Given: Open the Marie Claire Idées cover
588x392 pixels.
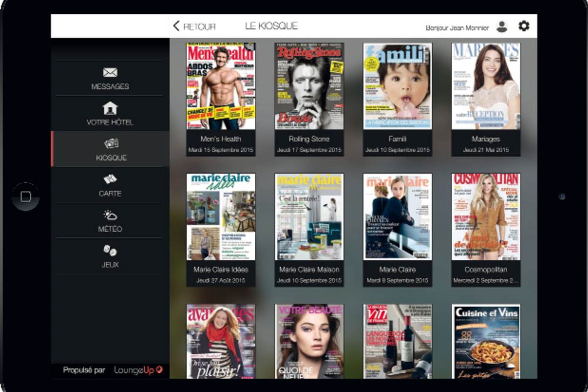Looking at the screenshot, I should coord(221,217).
